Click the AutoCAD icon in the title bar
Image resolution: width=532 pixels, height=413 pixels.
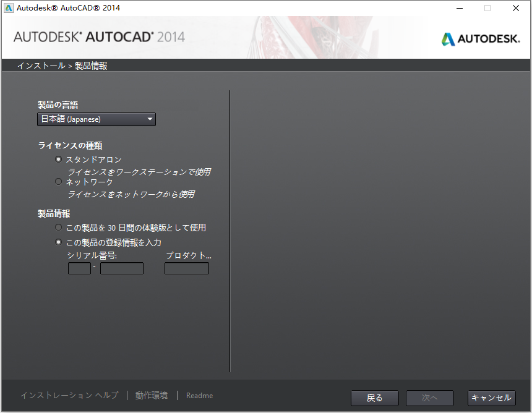coord(8,8)
